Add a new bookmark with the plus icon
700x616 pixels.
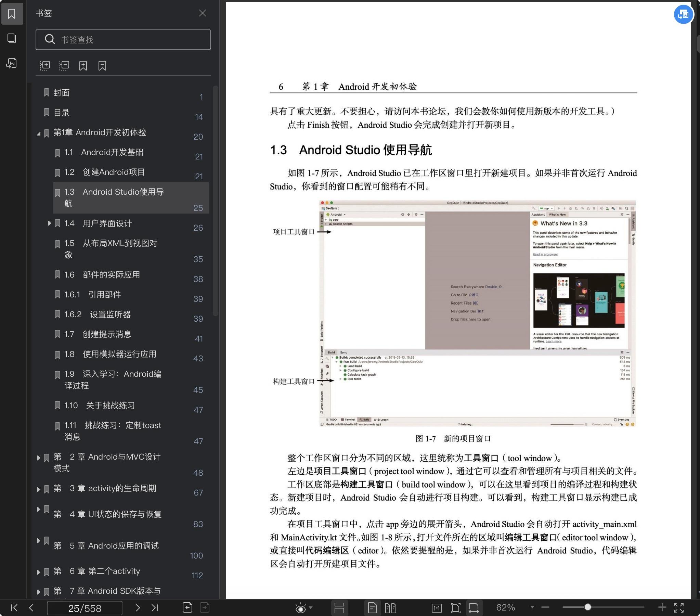(83, 65)
